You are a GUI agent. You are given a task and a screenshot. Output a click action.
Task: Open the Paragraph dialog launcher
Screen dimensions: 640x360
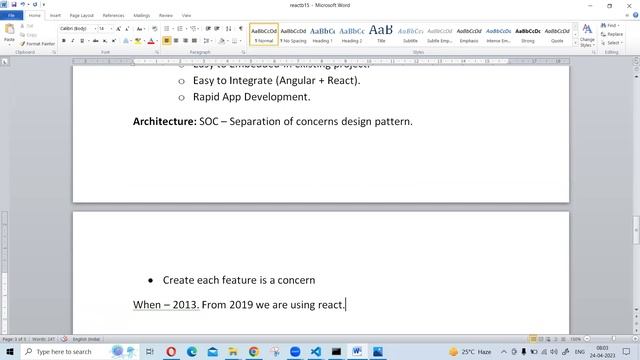point(244,52)
